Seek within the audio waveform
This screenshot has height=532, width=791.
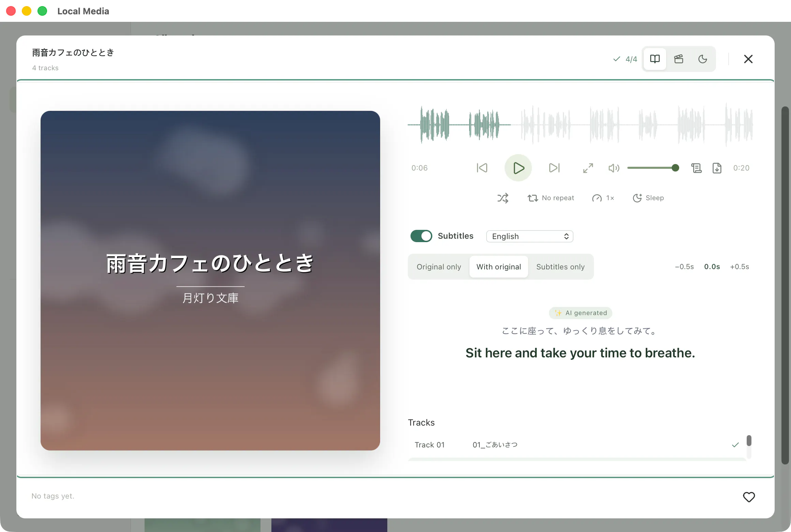(580, 125)
